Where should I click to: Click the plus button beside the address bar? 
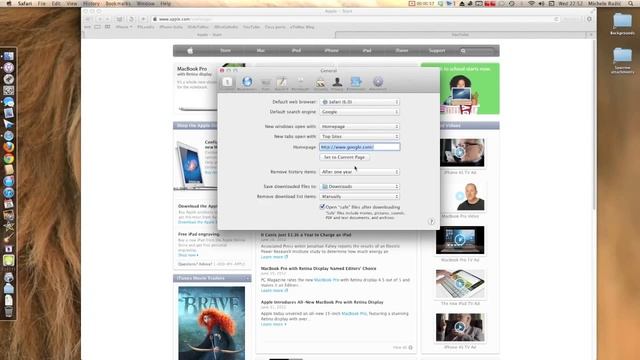point(143,19)
